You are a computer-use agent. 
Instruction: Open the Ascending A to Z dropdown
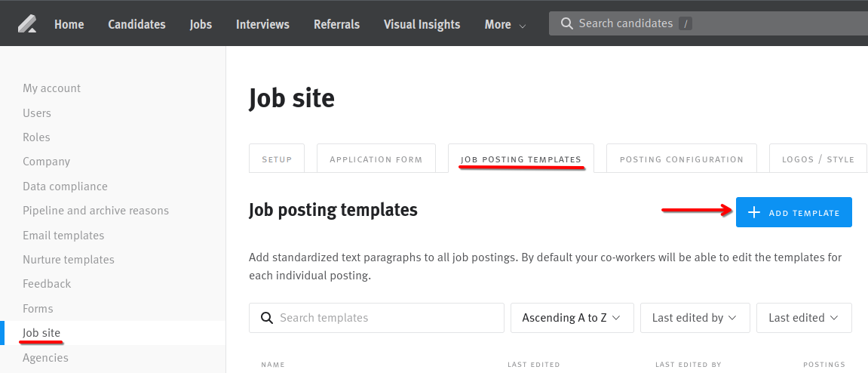pyautogui.click(x=572, y=318)
